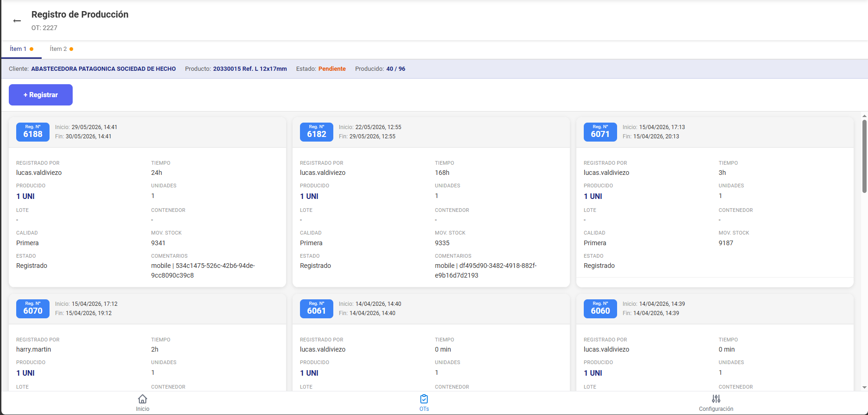868x415 pixels.
Task: Select the Reg. Nº 6061 badge
Action: pos(317,309)
